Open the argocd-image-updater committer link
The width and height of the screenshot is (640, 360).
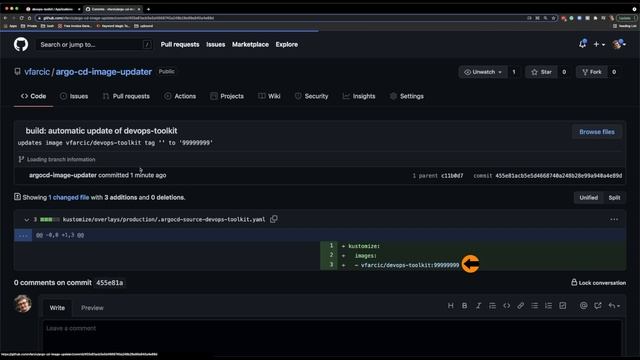point(63,175)
